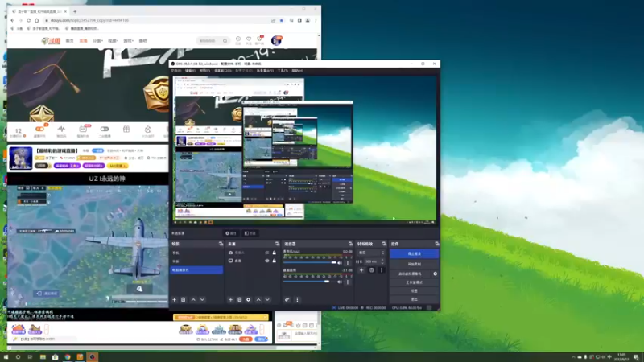Screen dimensions: 644x362
Task: Move source up in Sources dock
Action: coord(258,299)
